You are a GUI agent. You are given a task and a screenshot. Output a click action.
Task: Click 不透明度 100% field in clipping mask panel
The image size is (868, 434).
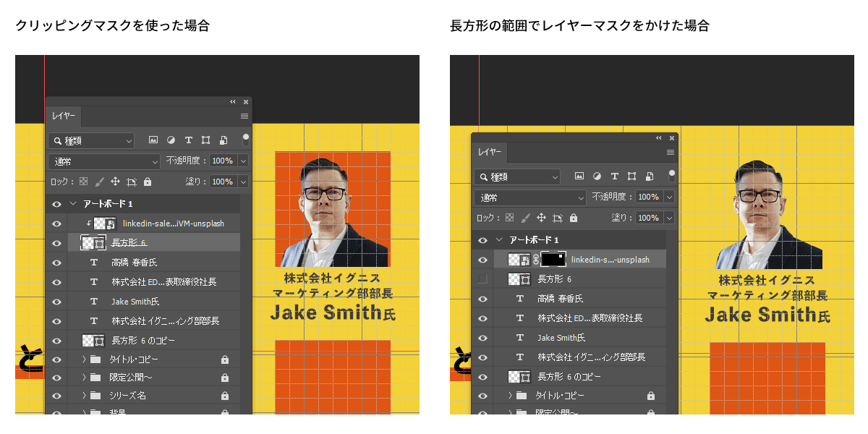coord(222,161)
